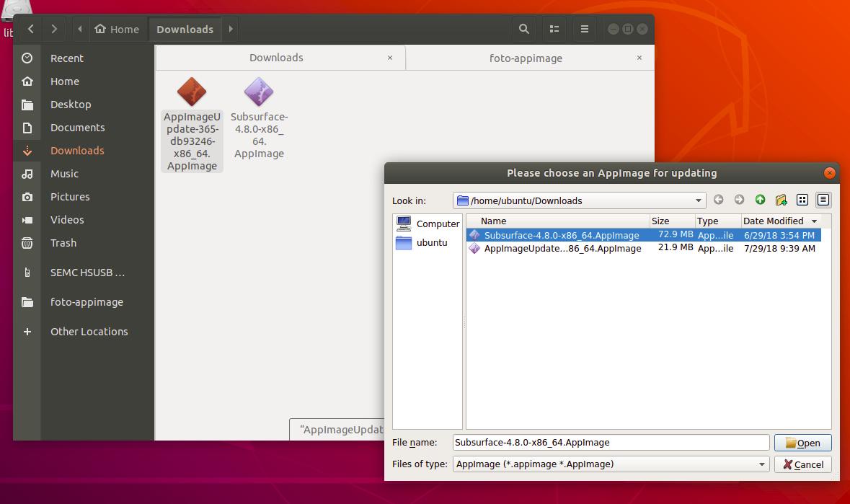The width and height of the screenshot is (850, 504).
Task: Open Documents in the sidebar
Action: (x=84, y=128)
